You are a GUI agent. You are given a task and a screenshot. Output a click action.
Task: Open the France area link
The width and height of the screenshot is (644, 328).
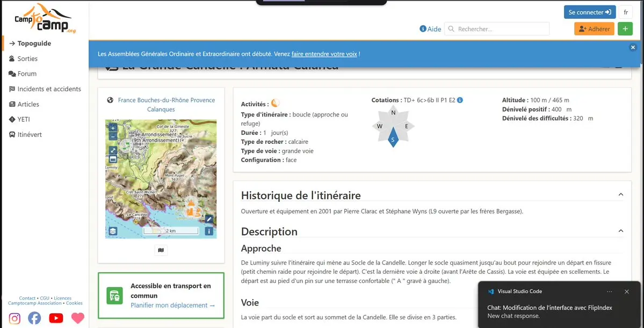pos(127,100)
